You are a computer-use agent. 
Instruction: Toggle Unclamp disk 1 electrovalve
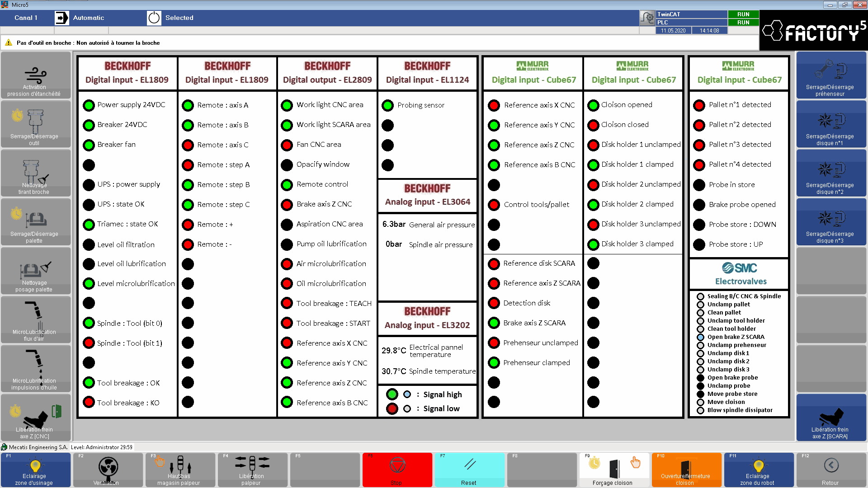(700, 353)
